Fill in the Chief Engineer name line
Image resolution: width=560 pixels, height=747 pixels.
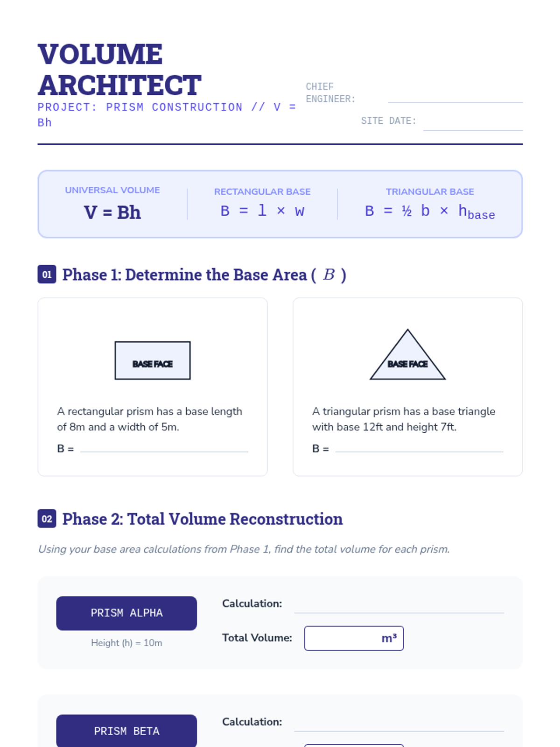(455, 97)
